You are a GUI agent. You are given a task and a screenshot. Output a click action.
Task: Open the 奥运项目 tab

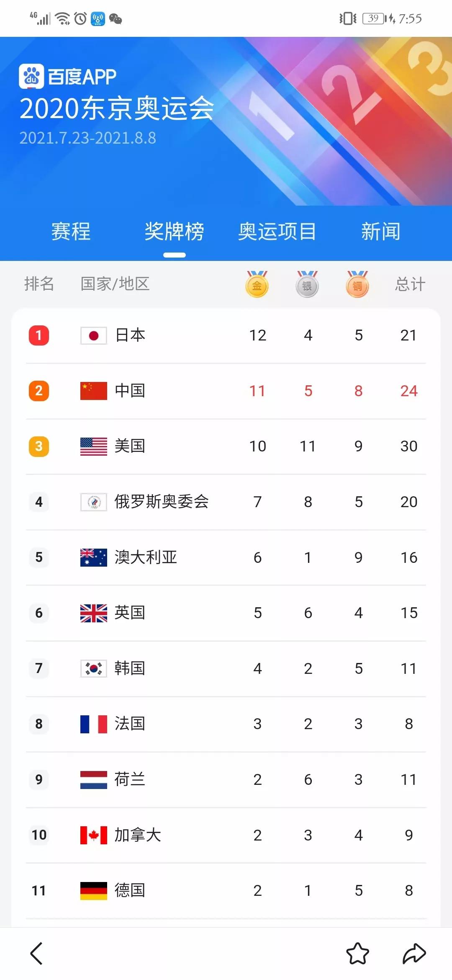point(277,232)
